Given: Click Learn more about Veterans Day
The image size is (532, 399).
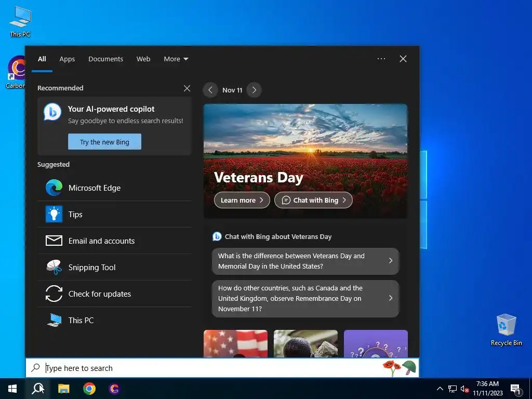Looking at the screenshot, I should pyautogui.click(x=242, y=200).
